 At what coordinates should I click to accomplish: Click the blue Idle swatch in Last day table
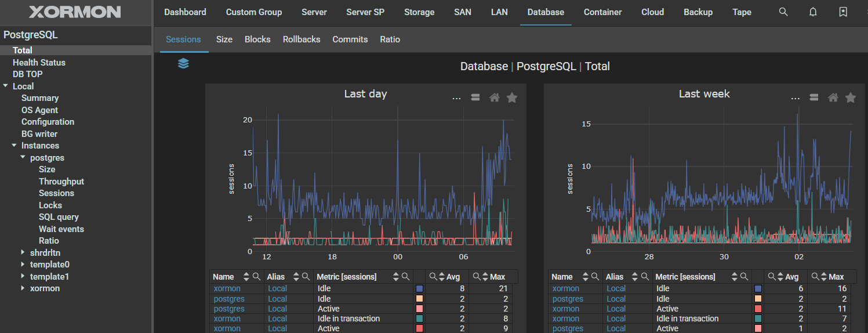419,288
